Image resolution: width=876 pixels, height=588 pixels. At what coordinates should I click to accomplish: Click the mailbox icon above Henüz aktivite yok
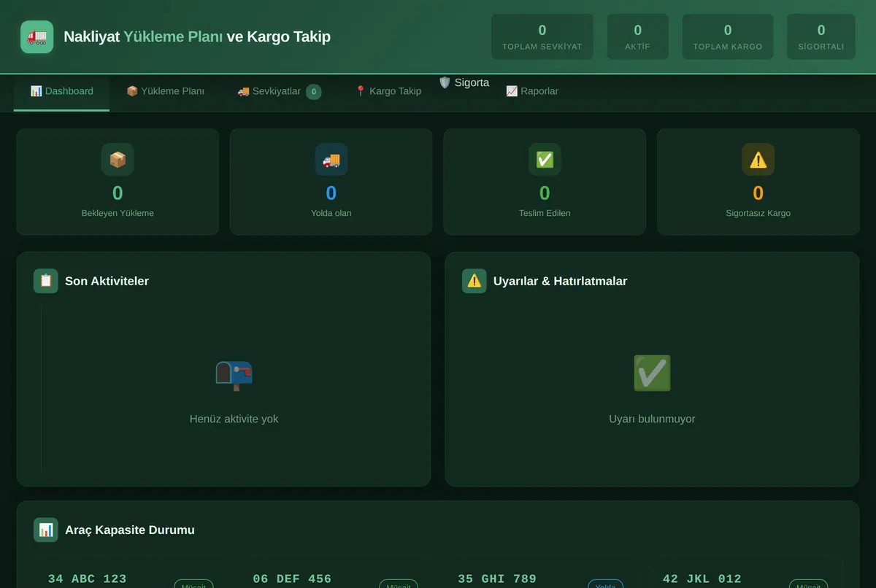(x=234, y=374)
